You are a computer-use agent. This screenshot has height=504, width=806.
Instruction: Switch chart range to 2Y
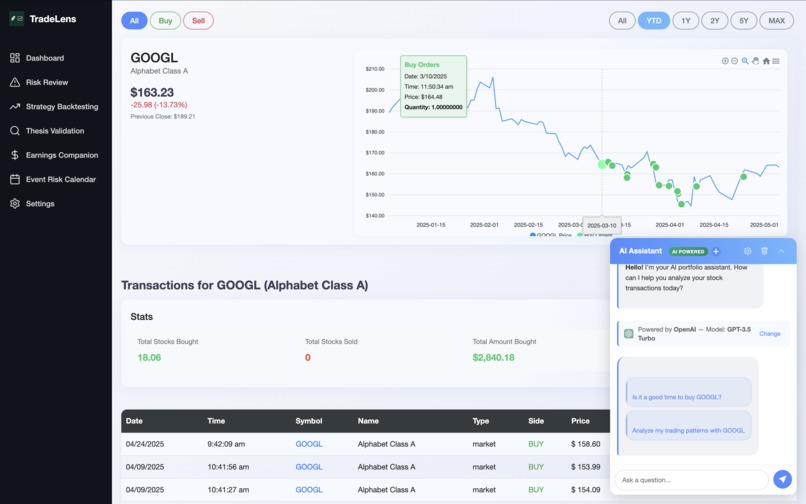[x=715, y=21]
